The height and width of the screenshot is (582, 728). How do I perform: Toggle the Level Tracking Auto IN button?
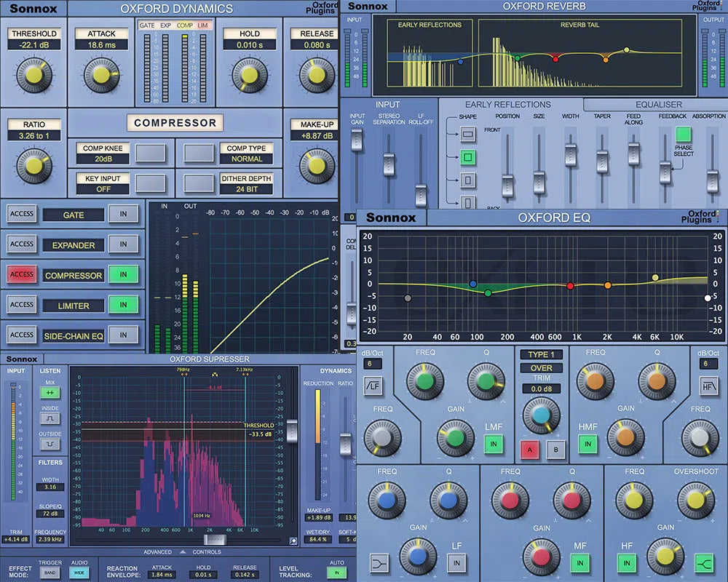(x=336, y=573)
